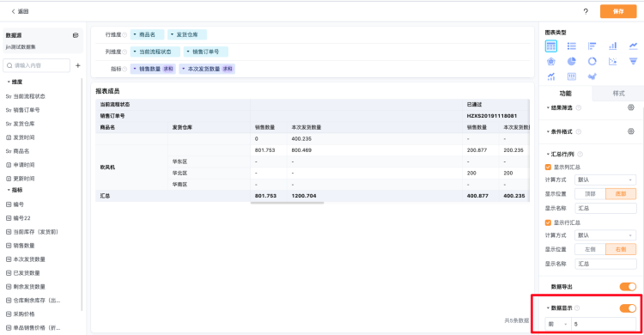Click help icon beside 列维度 label
The height and width of the screenshot is (335, 644).
125,52
